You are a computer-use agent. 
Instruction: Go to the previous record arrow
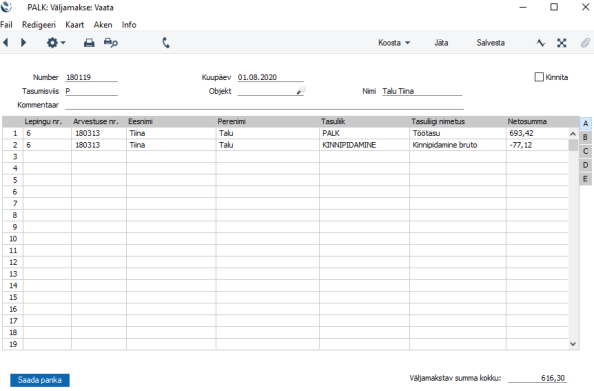(6, 42)
